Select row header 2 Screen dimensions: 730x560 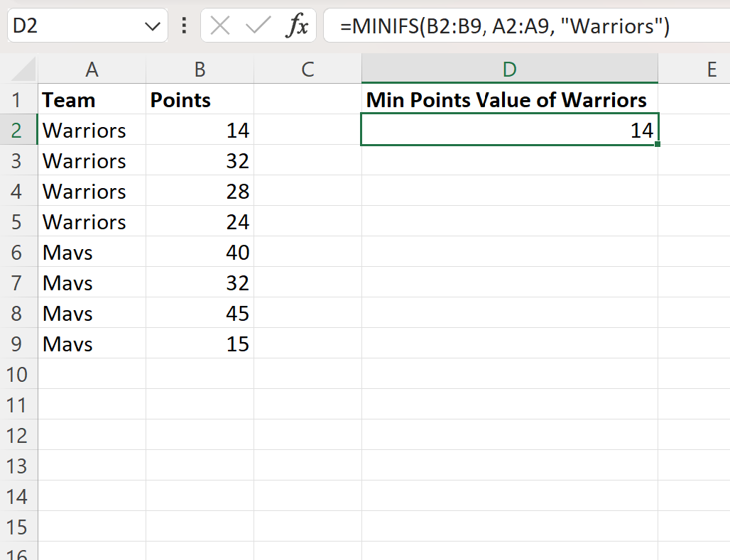pos(18,130)
